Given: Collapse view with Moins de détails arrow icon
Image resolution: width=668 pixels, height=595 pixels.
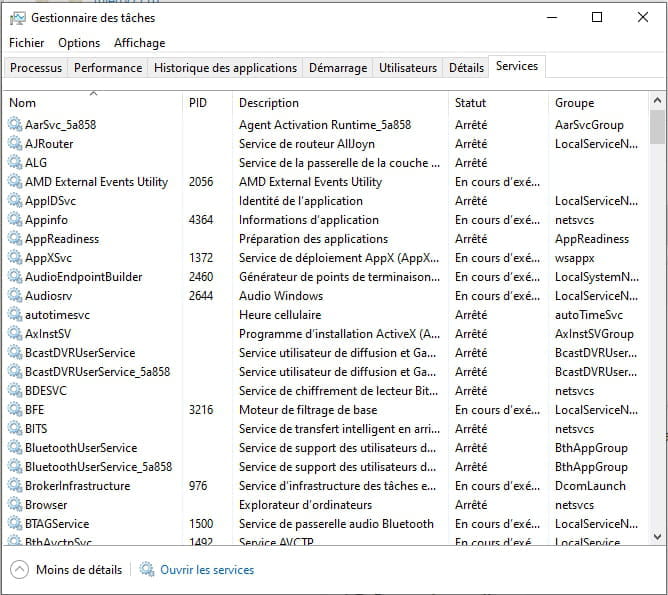Looking at the screenshot, I should [x=19, y=569].
